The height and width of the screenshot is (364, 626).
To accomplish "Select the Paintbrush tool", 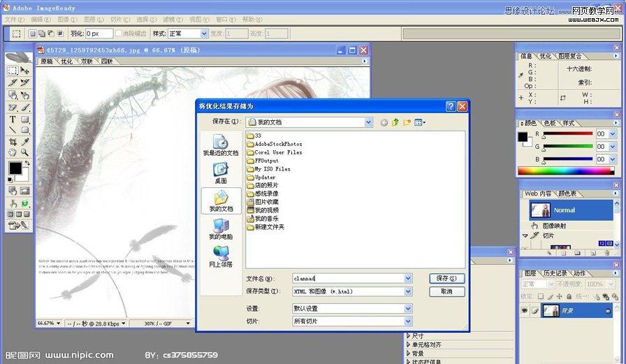I will tap(24, 108).
